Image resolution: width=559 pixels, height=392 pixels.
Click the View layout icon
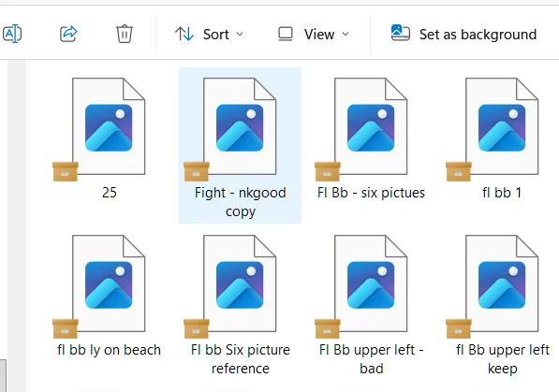[286, 35]
